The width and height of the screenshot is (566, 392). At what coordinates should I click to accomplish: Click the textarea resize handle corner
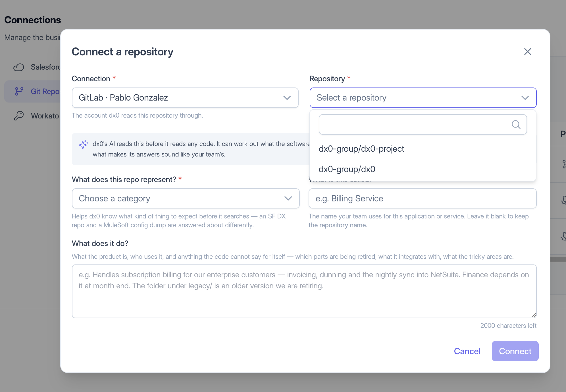pyautogui.click(x=534, y=315)
